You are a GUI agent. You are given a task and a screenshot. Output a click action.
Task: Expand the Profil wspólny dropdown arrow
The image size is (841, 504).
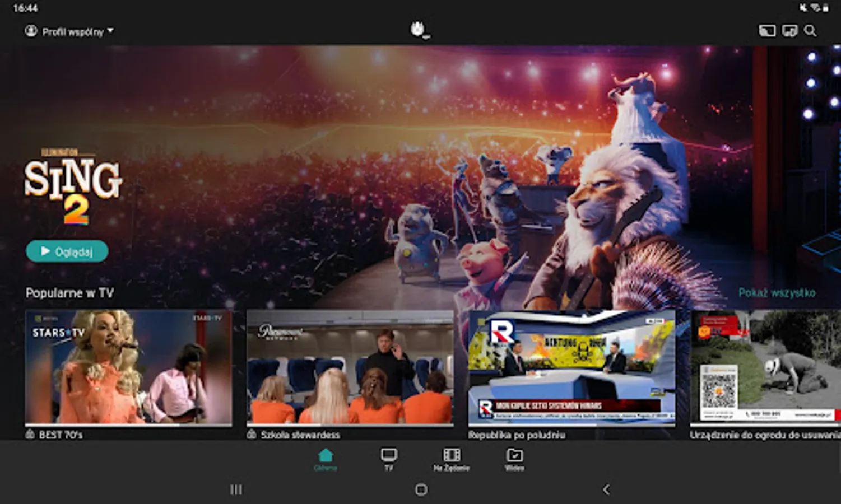point(110,30)
